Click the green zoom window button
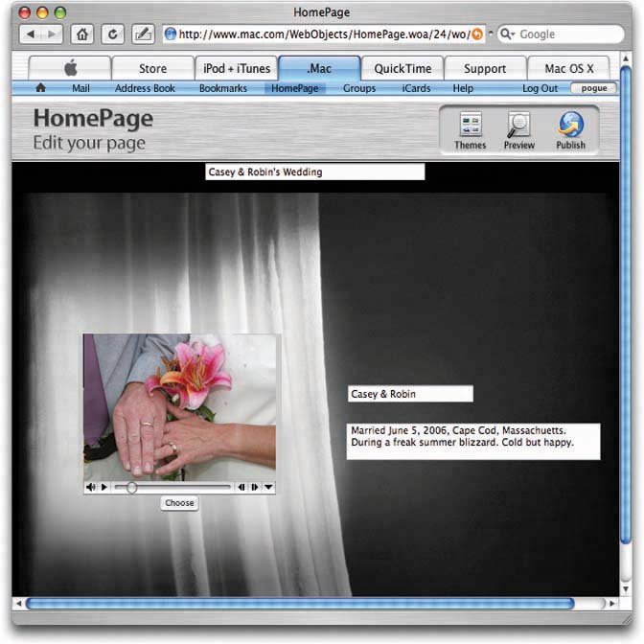This screenshot has width=644, height=644. click(x=60, y=12)
